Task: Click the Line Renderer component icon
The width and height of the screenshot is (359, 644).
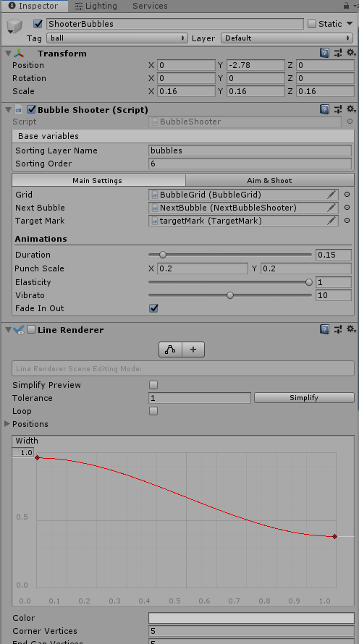Action: coord(19,330)
